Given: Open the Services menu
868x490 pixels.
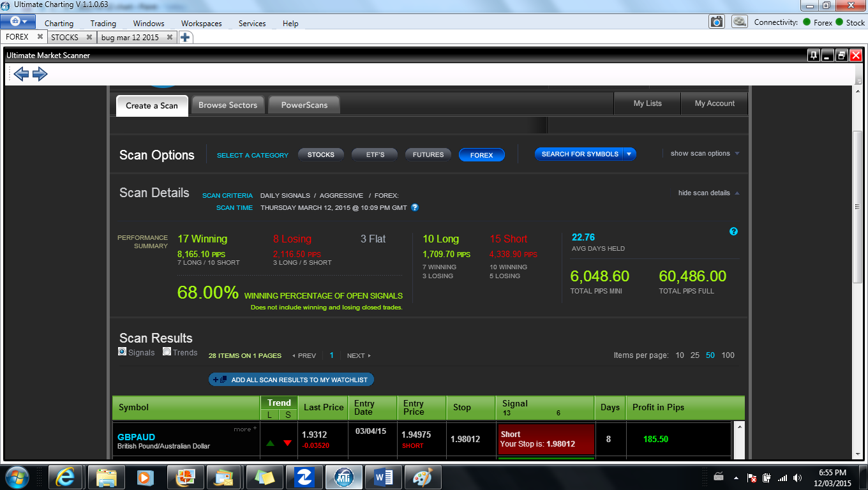Looking at the screenshot, I should point(252,24).
